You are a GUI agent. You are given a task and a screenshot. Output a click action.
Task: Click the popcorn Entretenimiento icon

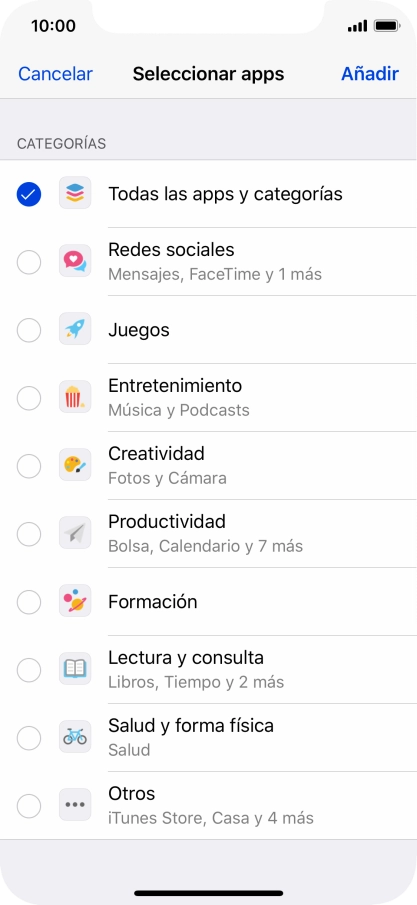click(x=75, y=398)
